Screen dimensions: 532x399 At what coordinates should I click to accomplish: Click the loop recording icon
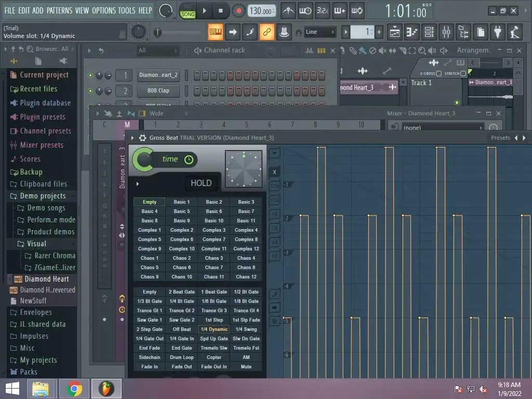356,11
